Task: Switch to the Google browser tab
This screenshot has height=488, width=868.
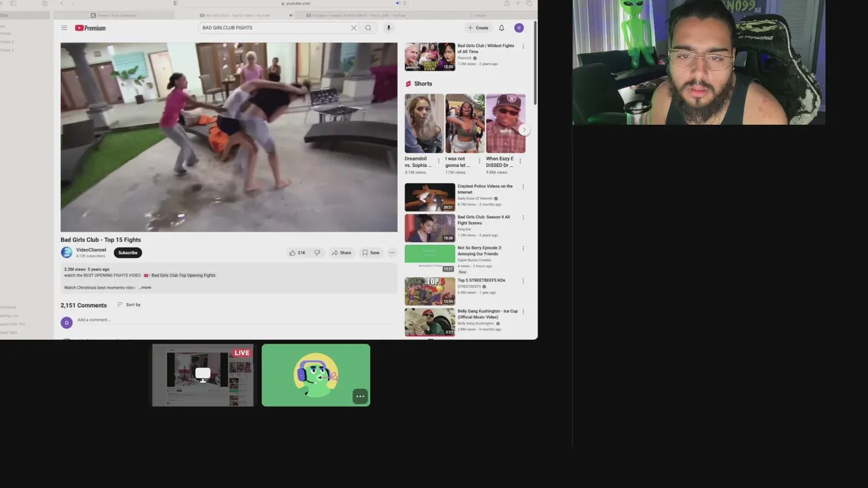Action: [x=477, y=15]
